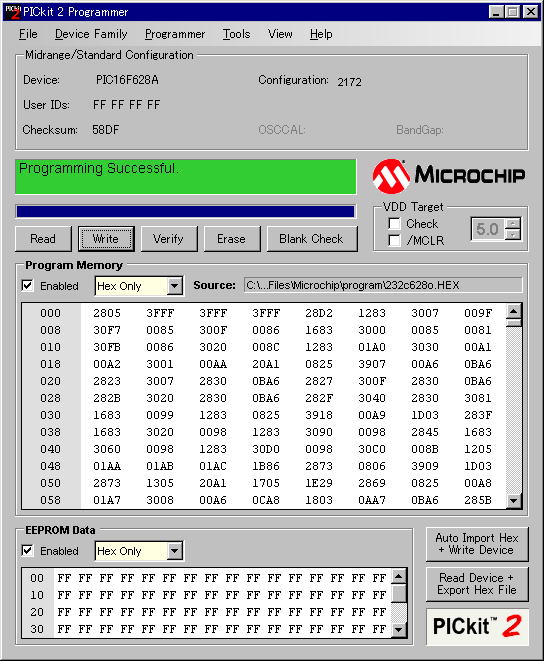
Task: Toggle the VDD Target Check checkbox
Action: pyautogui.click(x=394, y=223)
